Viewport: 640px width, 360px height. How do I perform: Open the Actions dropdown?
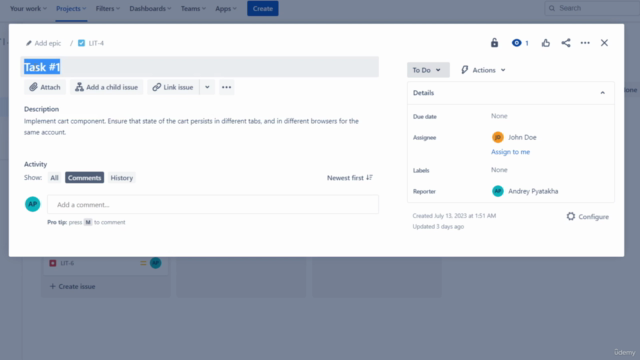coord(483,70)
